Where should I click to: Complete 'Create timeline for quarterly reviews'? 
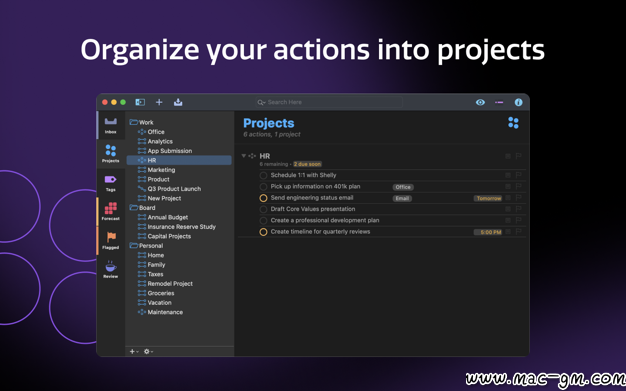(x=263, y=232)
